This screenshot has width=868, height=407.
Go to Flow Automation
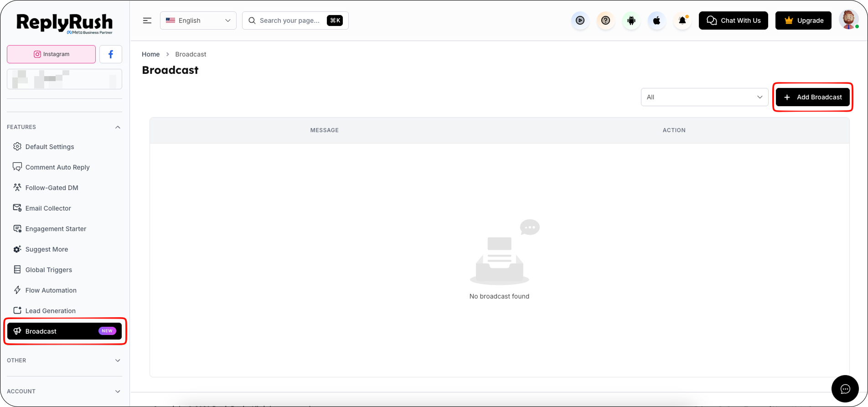coord(64,290)
